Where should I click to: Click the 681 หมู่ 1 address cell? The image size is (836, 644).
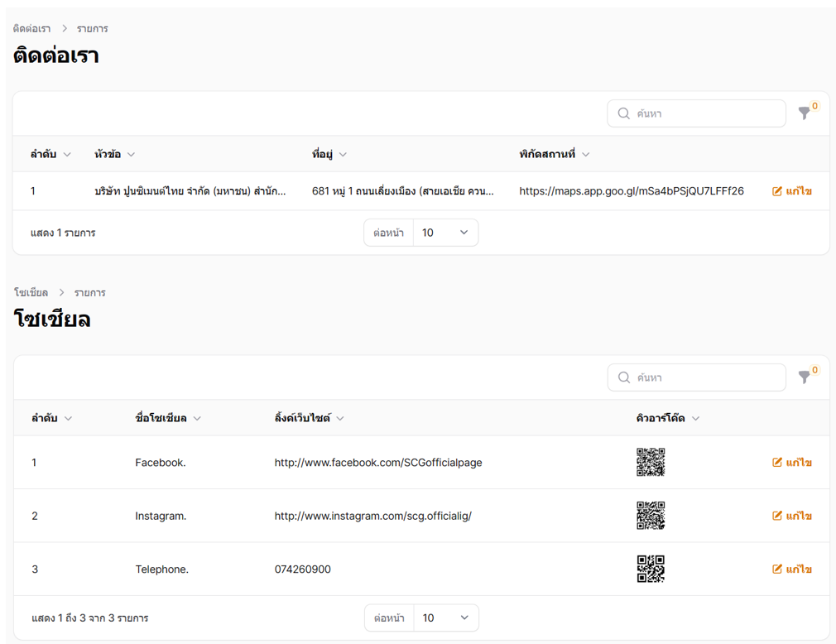pyautogui.click(x=402, y=191)
